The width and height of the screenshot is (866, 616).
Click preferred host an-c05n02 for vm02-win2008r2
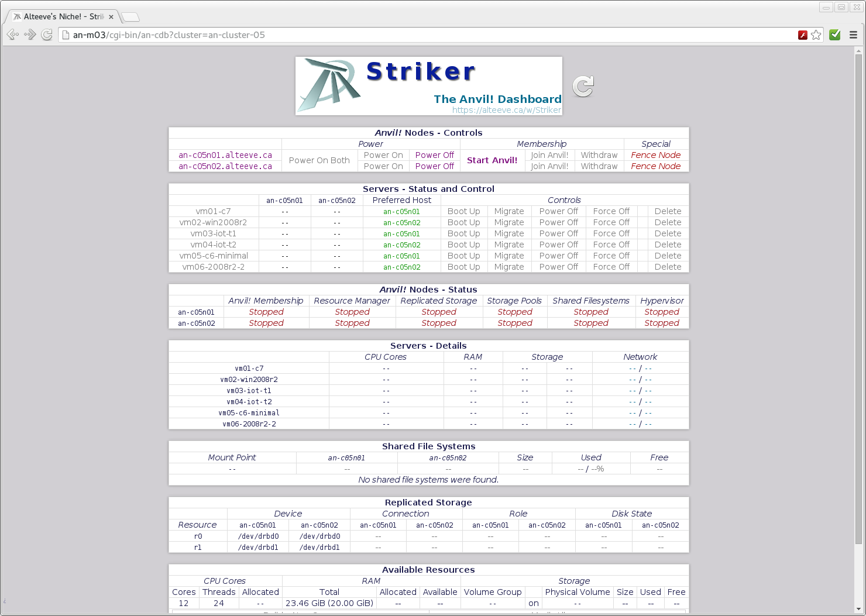[402, 222]
